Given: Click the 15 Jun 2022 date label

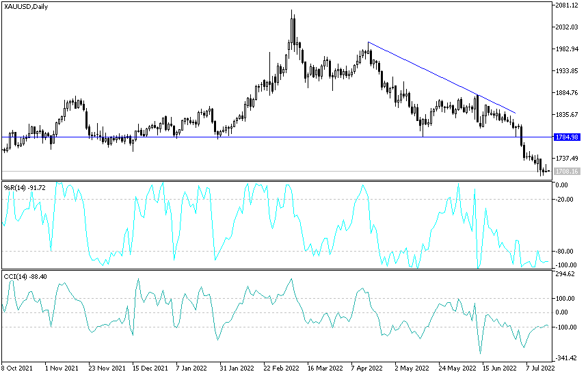Looking at the screenshot, I should (500, 368).
